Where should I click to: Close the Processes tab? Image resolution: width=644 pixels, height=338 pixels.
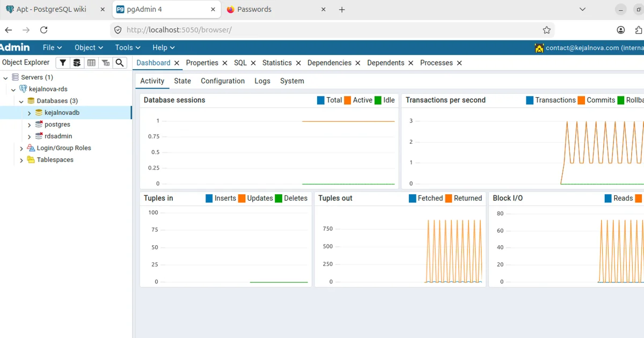[459, 63]
